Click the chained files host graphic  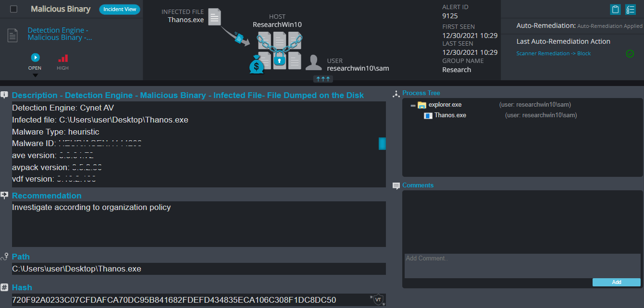(280, 50)
